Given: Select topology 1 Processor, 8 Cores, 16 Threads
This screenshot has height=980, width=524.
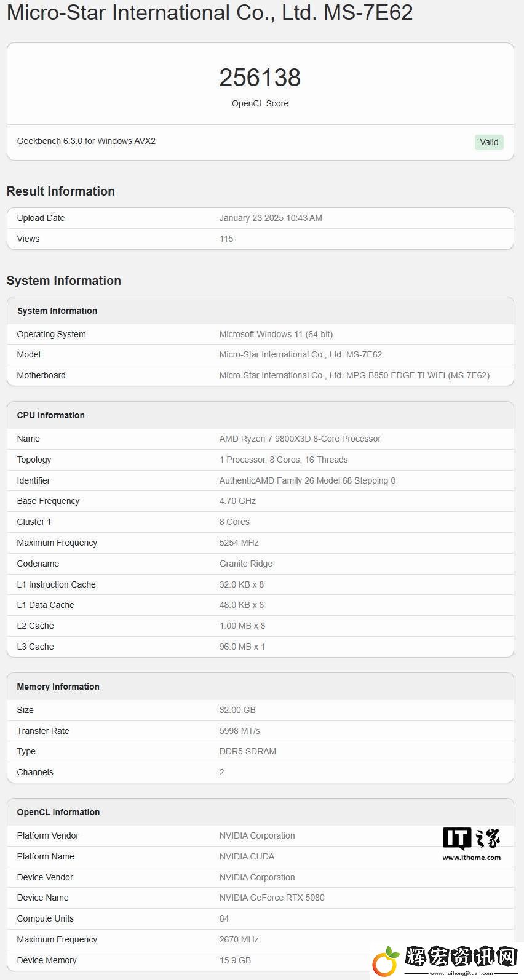Looking at the screenshot, I should 284,460.
